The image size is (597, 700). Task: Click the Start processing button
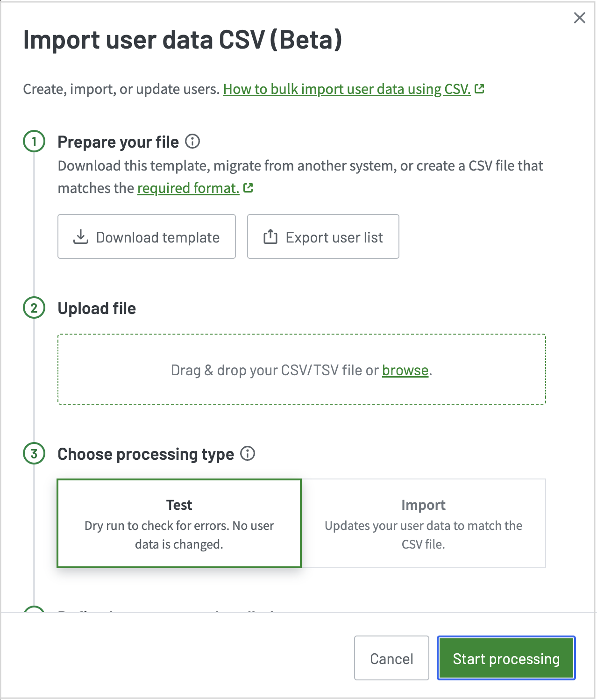pyautogui.click(x=505, y=658)
